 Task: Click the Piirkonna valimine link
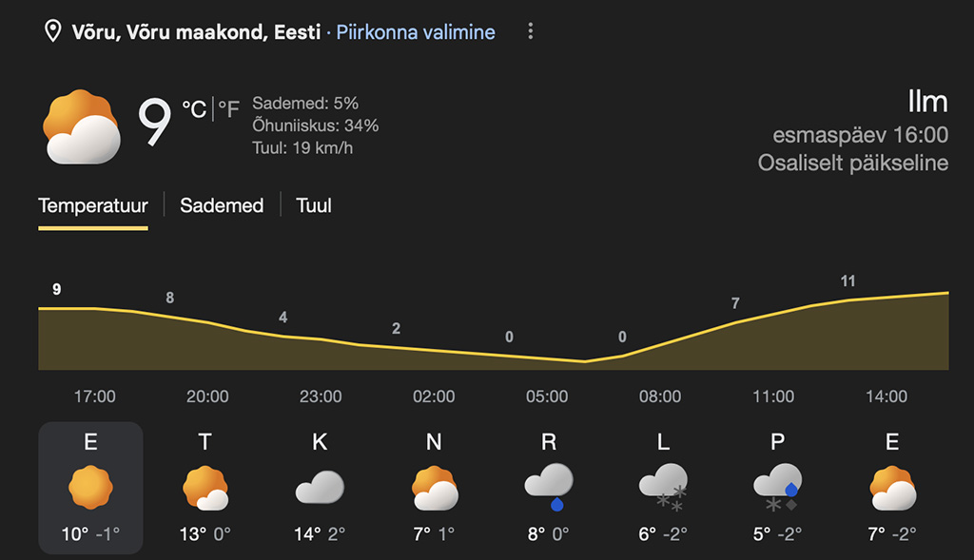(416, 32)
